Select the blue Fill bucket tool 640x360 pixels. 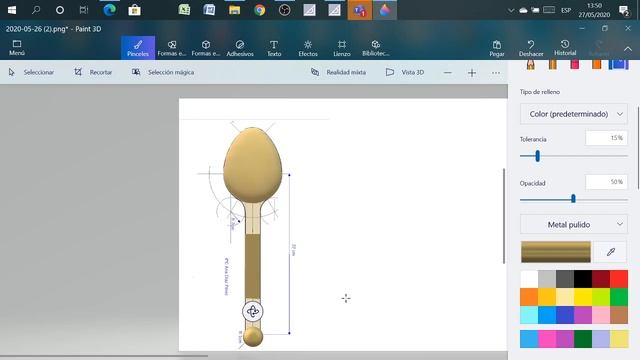618,64
